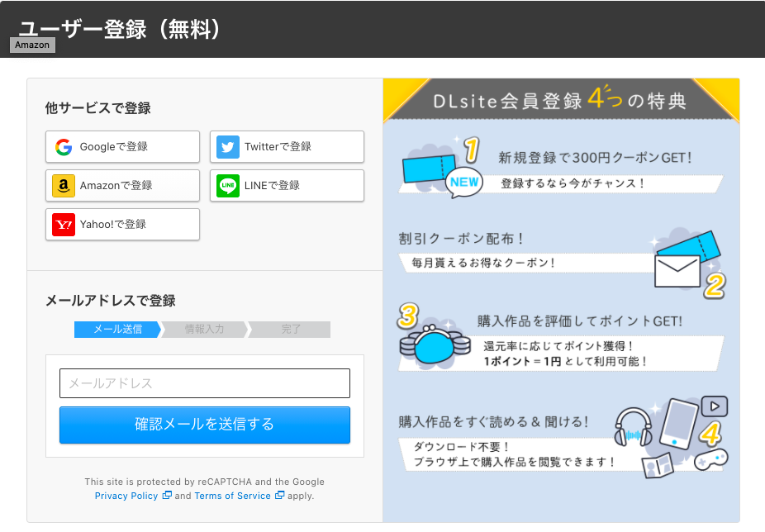
Task: Click the Twitterで登録 button
Action: click(287, 146)
